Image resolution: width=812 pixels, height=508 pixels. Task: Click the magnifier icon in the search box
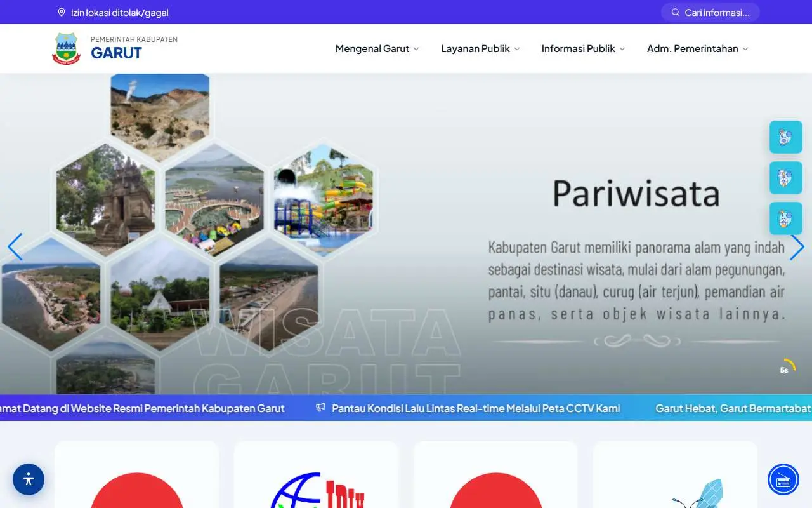coord(676,12)
